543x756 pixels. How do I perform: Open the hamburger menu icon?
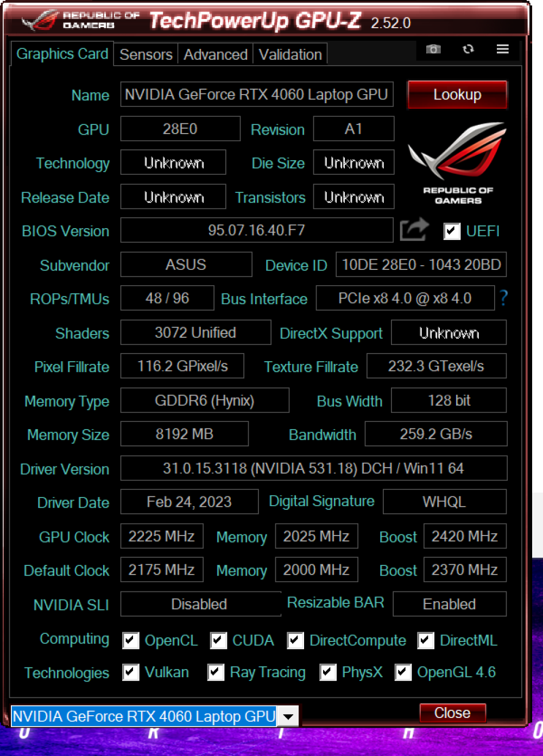502,49
